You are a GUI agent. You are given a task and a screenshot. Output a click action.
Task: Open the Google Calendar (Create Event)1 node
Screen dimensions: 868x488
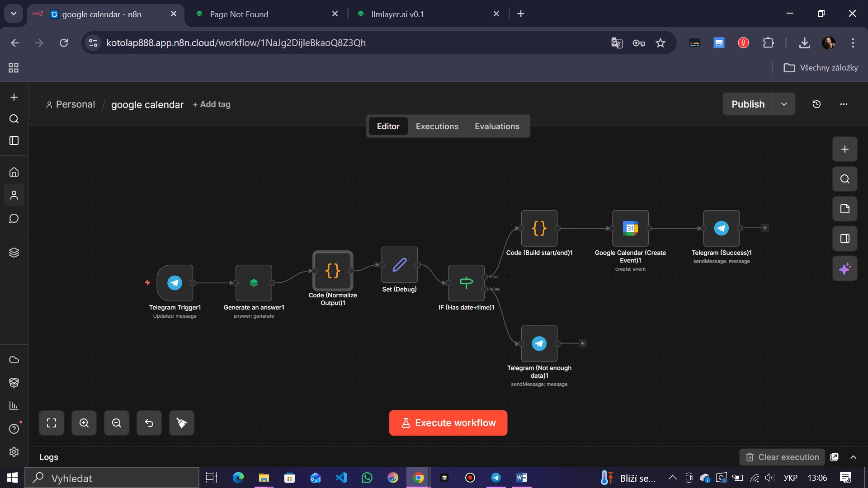[x=631, y=228]
